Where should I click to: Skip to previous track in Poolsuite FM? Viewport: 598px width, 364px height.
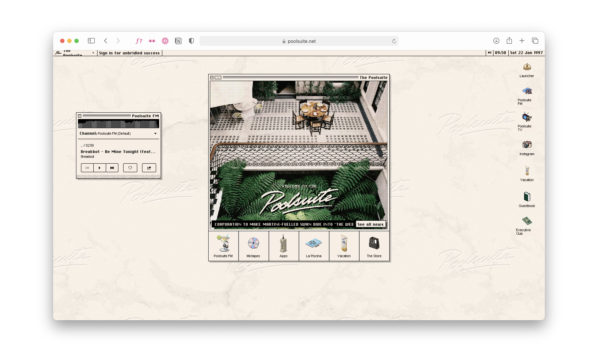87,168
